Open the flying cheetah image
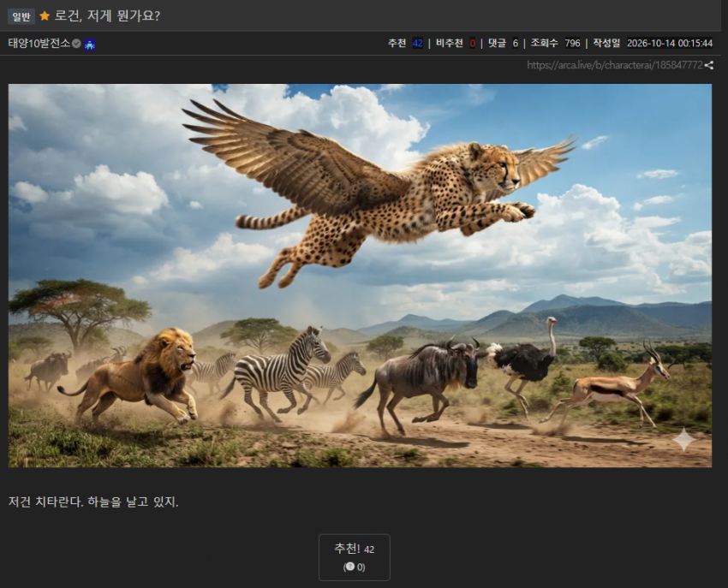Viewport: 728px width, 588px height. pos(360,276)
